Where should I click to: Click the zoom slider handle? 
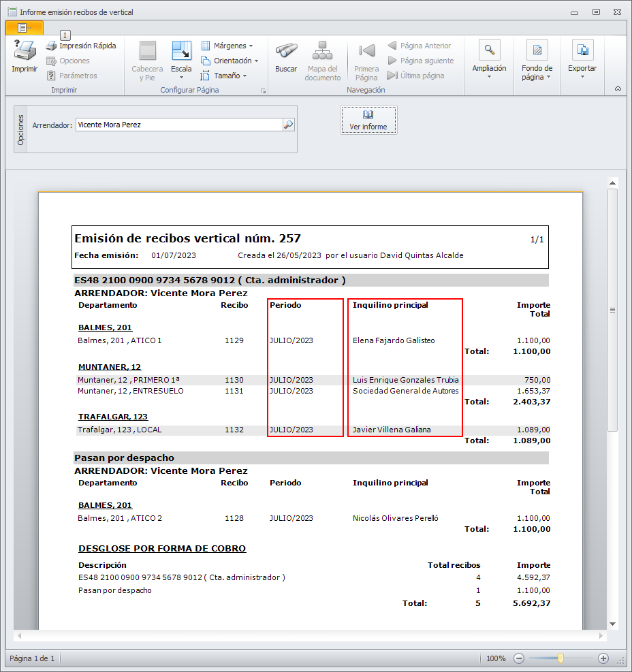coord(560,658)
